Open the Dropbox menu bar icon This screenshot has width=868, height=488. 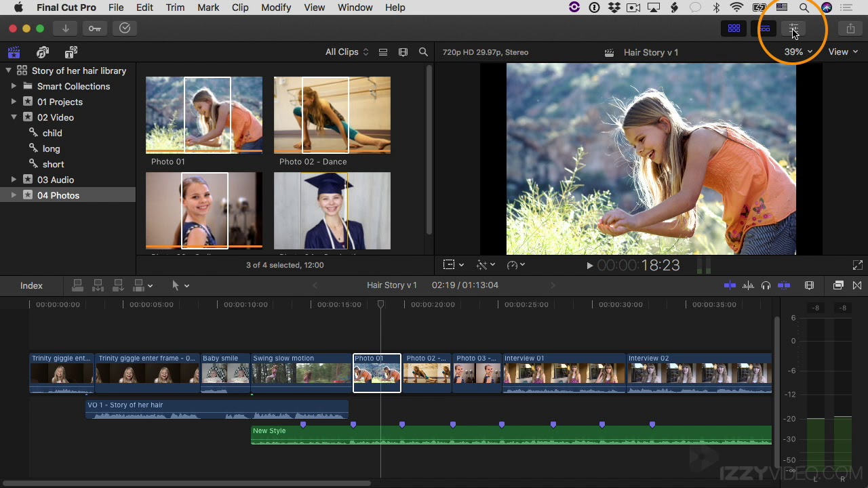point(614,7)
